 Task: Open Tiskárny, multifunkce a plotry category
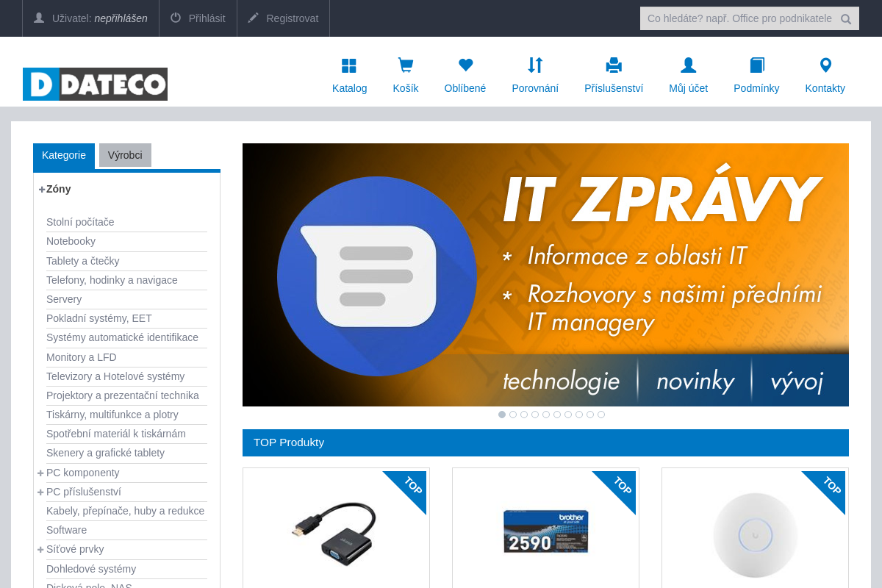click(112, 415)
